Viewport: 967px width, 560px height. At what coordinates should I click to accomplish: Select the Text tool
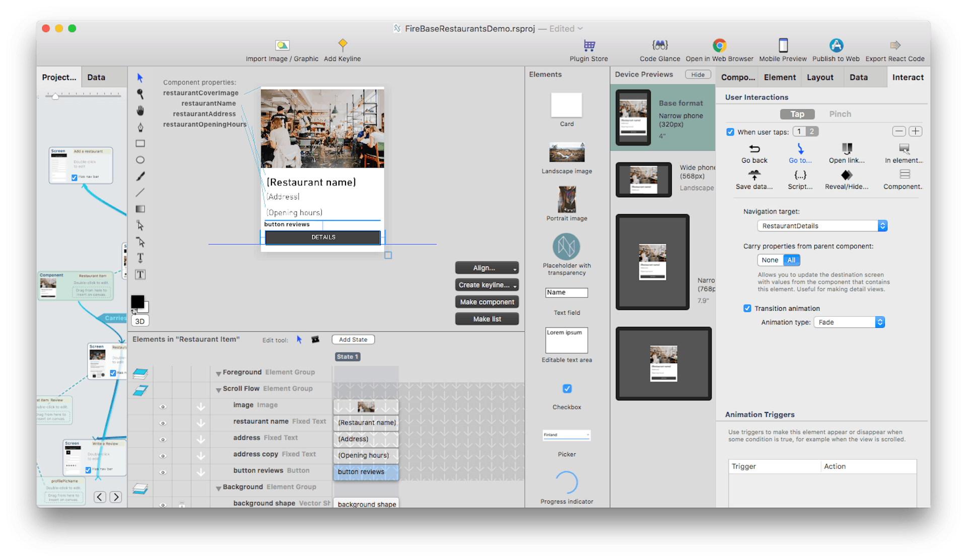[140, 258]
